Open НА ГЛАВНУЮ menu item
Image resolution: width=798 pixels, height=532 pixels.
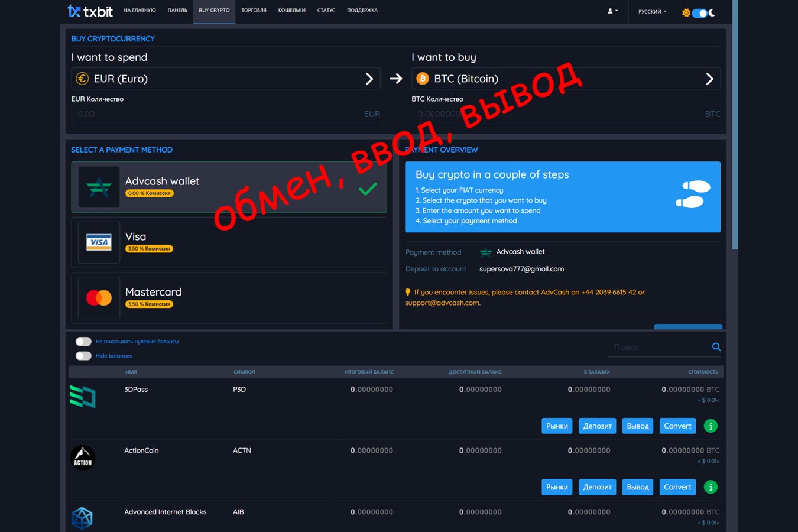point(140,11)
